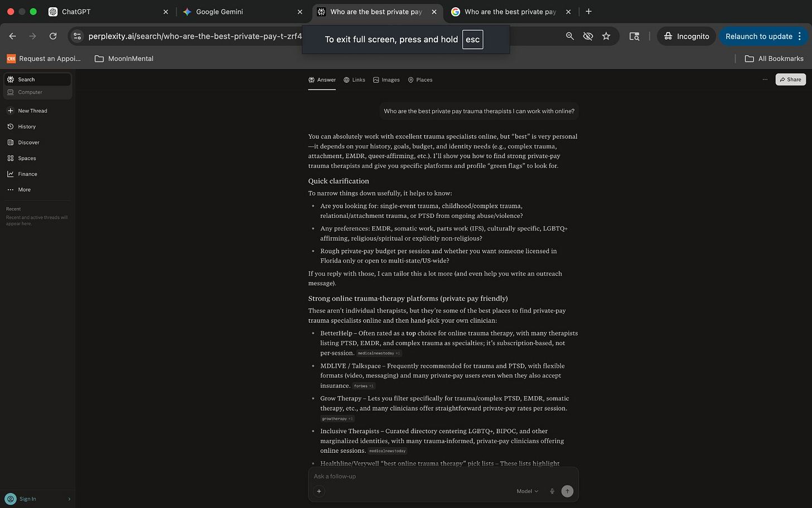The width and height of the screenshot is (812, 508).
Task: Open the site information icon in the address bar
Action: [78, 36]
